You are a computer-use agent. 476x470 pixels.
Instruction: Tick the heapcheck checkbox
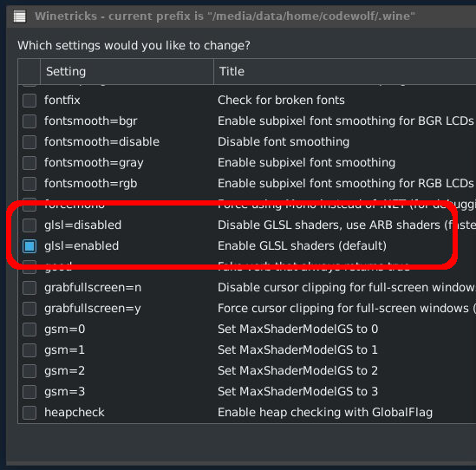(x=29, y=412)
